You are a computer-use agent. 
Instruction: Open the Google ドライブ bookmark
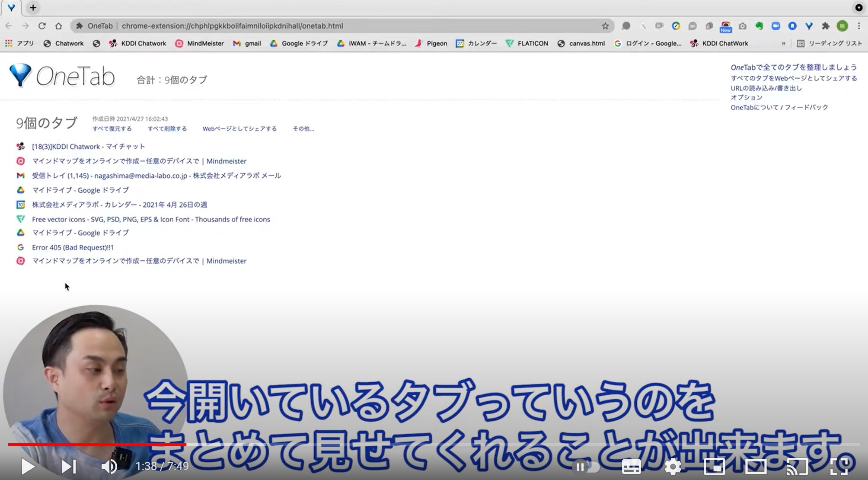(299, 43)
